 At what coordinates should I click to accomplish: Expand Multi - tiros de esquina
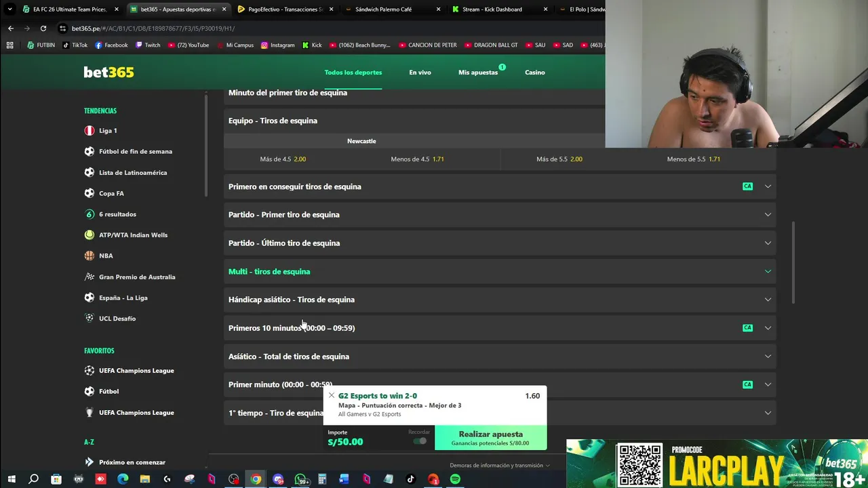coord(500,271)
